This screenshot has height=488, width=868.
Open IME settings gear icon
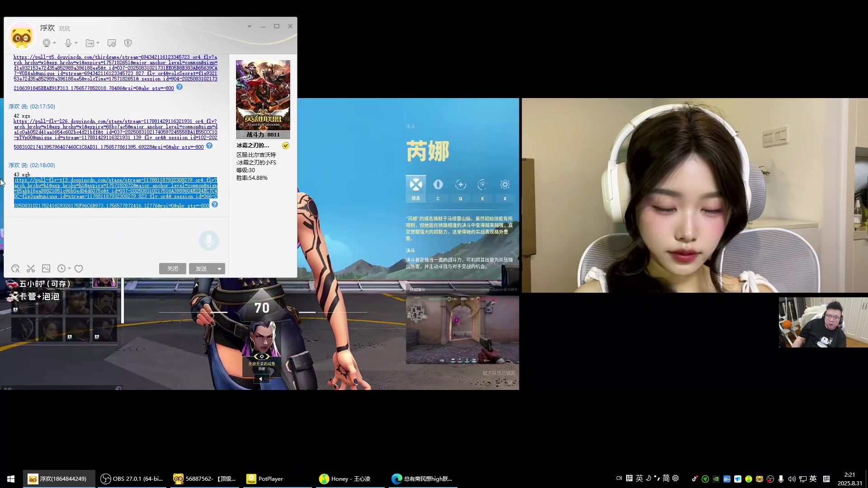[675, 478]
